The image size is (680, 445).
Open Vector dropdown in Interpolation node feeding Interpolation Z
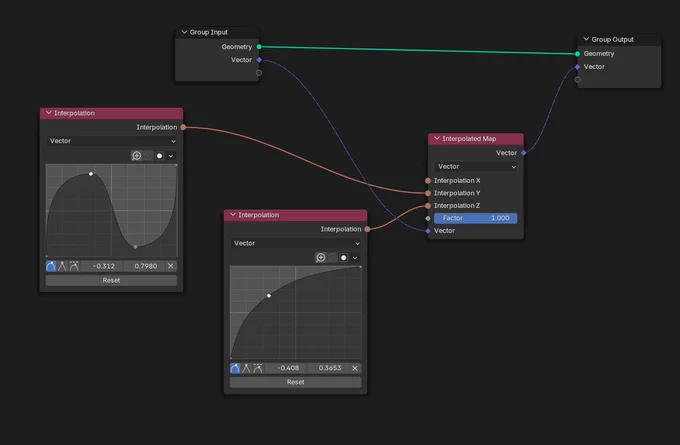[296, 243]
